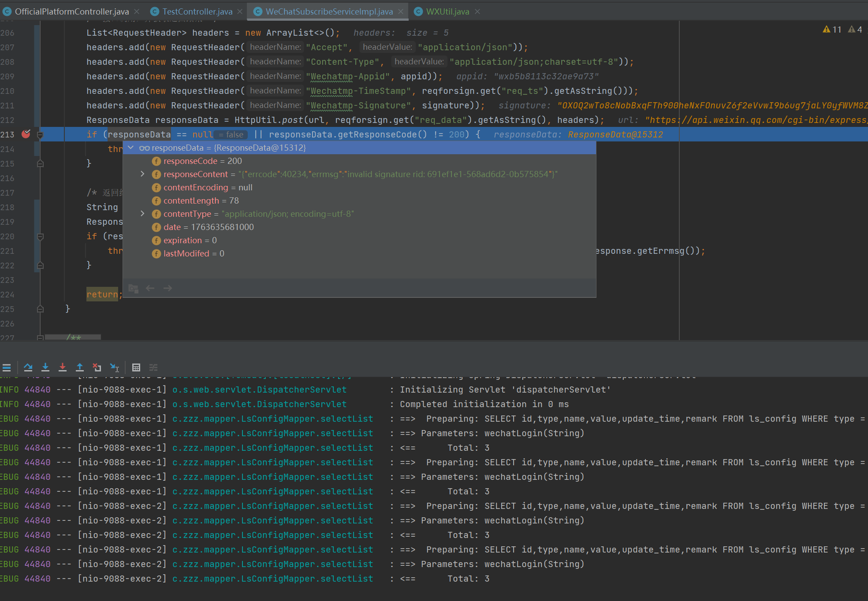Collapse the responseData root node

[x=131, y=148]
